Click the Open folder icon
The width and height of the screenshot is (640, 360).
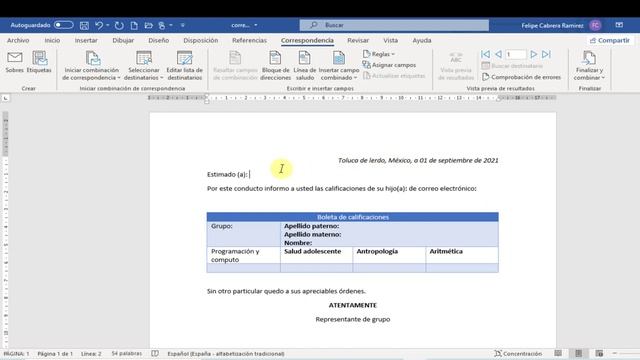[149, 25]
